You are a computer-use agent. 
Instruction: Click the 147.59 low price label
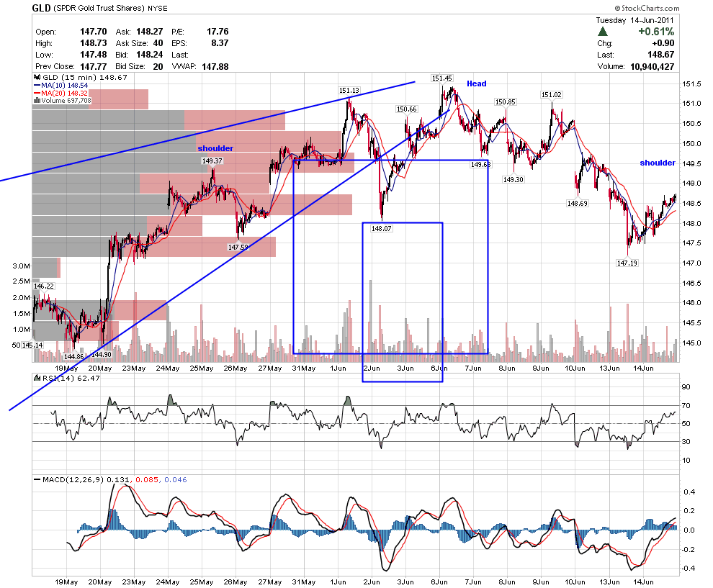(x=238, y=247)
